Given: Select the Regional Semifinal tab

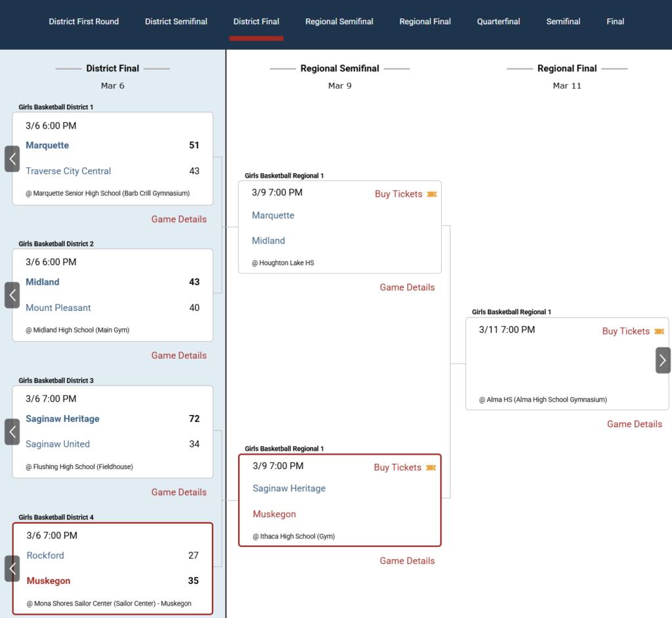Looking at the screenshot, I should click(339, 22).
